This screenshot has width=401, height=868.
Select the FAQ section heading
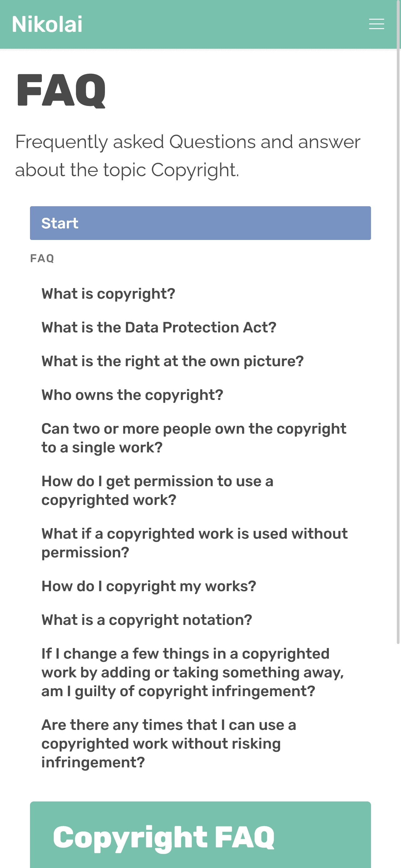[x=42, y=258]
